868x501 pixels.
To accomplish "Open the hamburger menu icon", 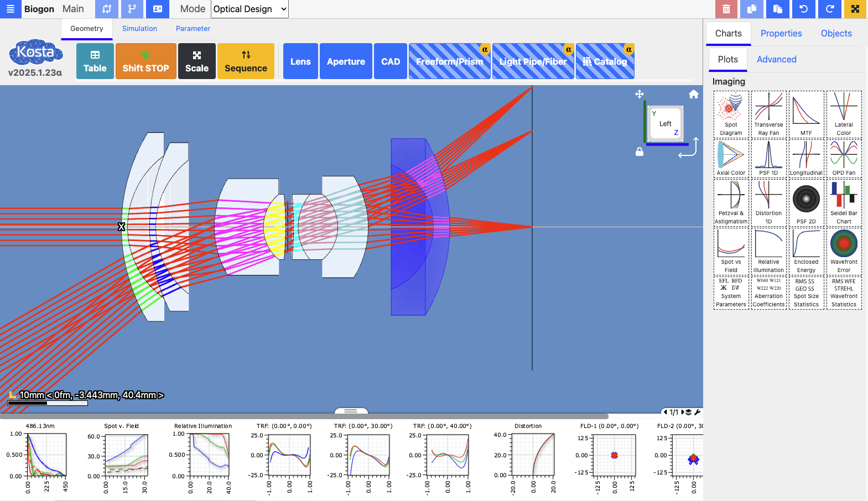I will tap(10, 9).
